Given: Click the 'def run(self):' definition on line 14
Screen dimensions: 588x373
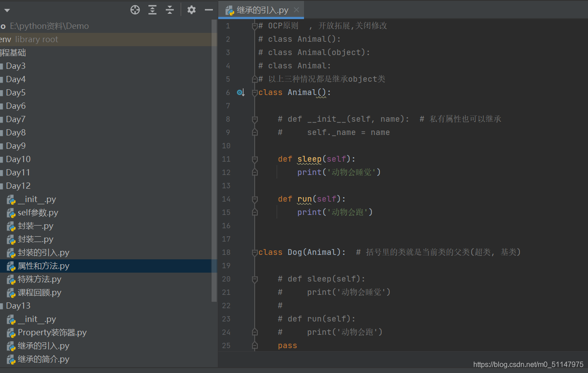Looking at the screenshot, I should pyautogui.click(x=312, y=199).
